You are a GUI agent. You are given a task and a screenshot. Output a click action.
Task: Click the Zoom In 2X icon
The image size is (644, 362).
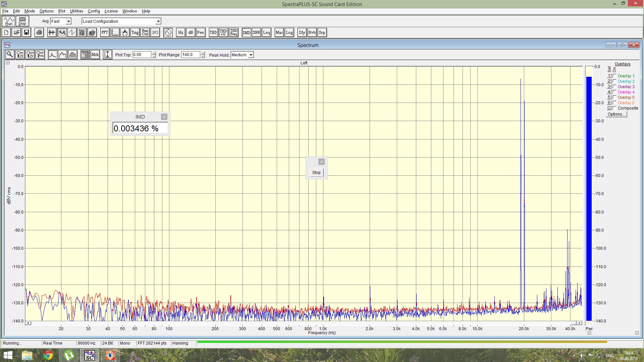pyautogui.click(x=20, y=55)
